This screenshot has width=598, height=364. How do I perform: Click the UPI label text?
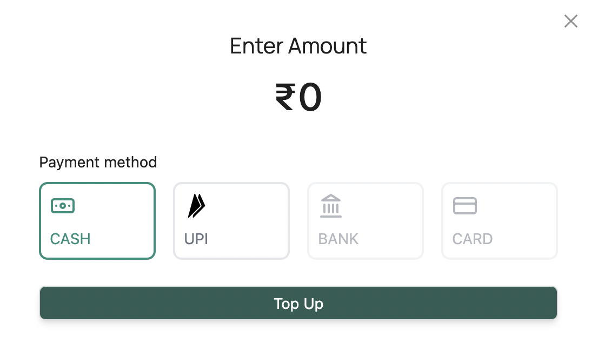pyautogui.click(x=196, y=239)
